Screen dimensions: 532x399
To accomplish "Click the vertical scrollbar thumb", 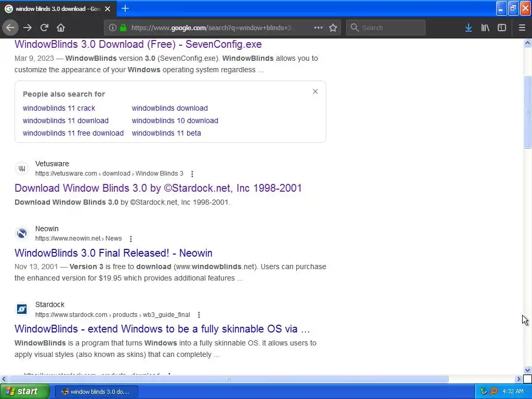I will 527,112.
